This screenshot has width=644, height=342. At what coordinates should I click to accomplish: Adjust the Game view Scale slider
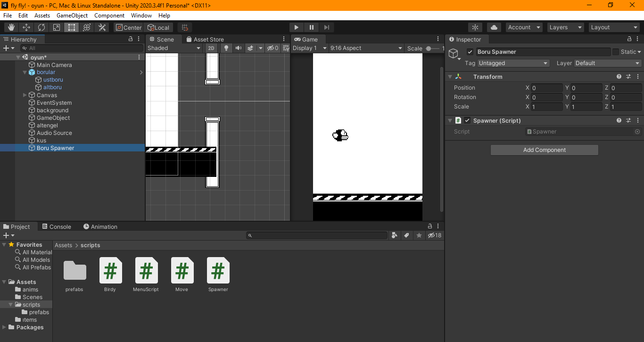tap(429, 48)
